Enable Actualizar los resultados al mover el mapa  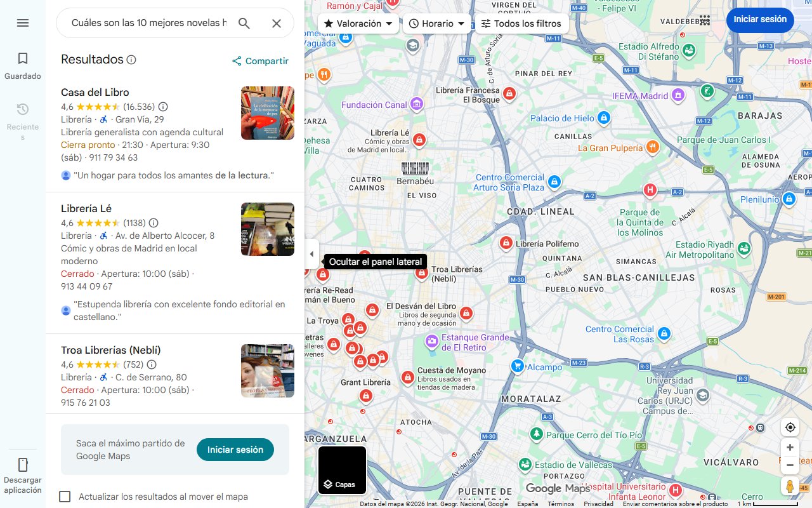pyautogui.click(x=65, y=497)
